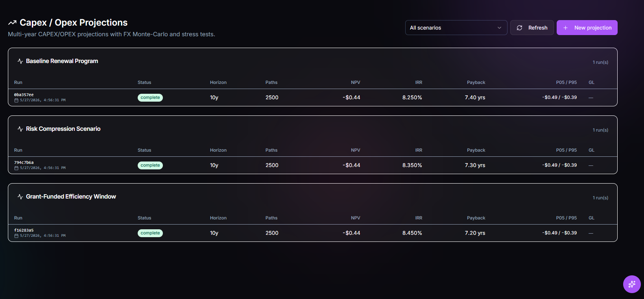Viewport: 644px width, 299px height.
Task: Click the refresh arrows icon
Action: (x=519, y=28)
